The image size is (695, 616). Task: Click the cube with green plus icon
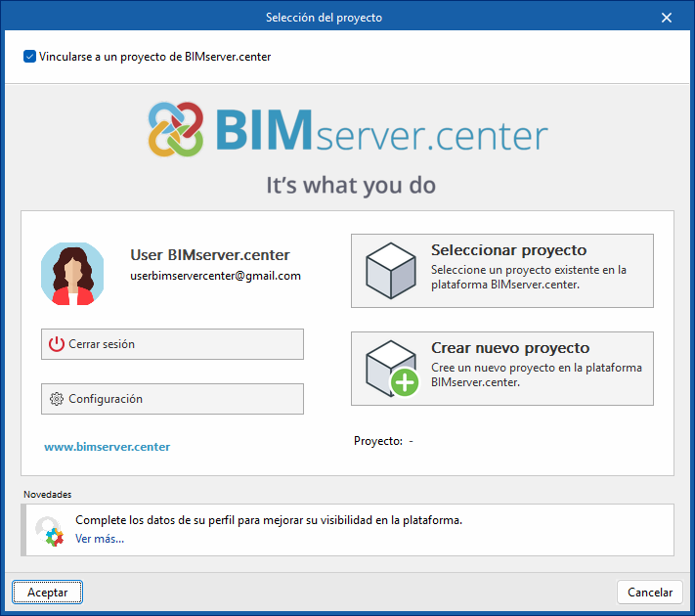392,369
